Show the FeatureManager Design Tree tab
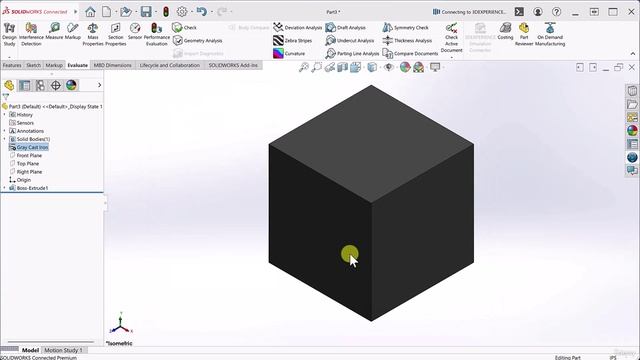Viewport: 640px width, 360px height. (x=9, y=85)
